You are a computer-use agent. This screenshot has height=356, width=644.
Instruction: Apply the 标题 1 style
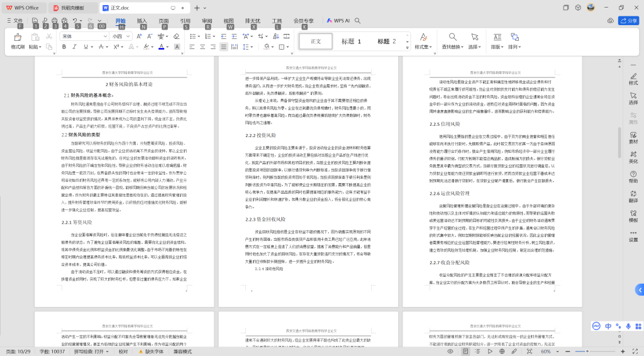[x=351, y=42]
